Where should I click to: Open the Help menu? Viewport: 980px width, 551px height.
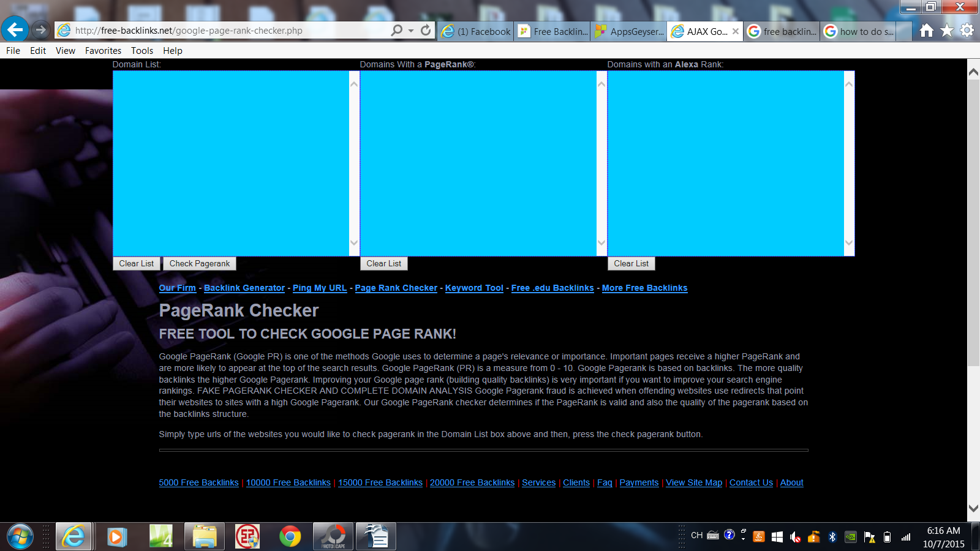(173, 51)
